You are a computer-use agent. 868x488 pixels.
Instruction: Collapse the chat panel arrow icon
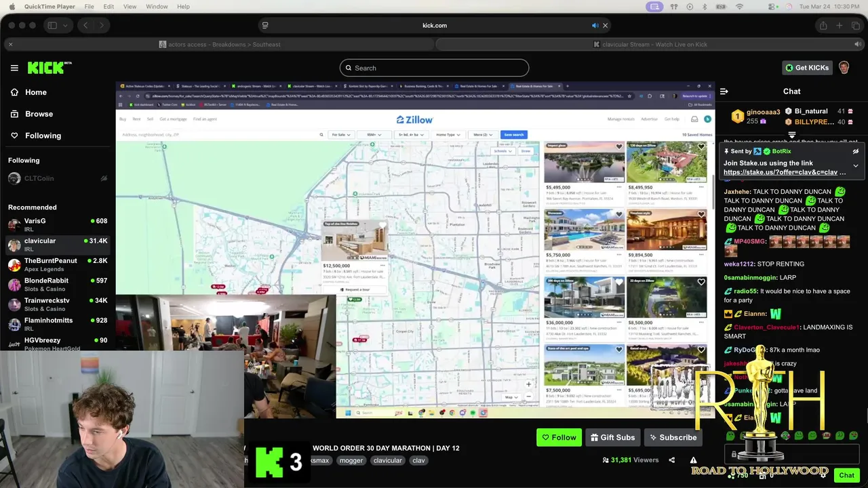point(724,91)
